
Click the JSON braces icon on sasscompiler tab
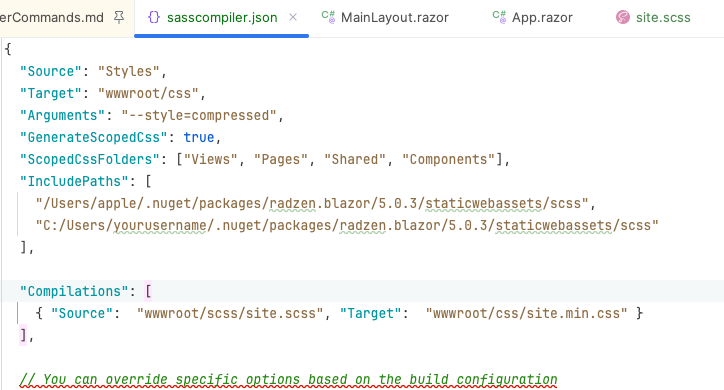154,18
